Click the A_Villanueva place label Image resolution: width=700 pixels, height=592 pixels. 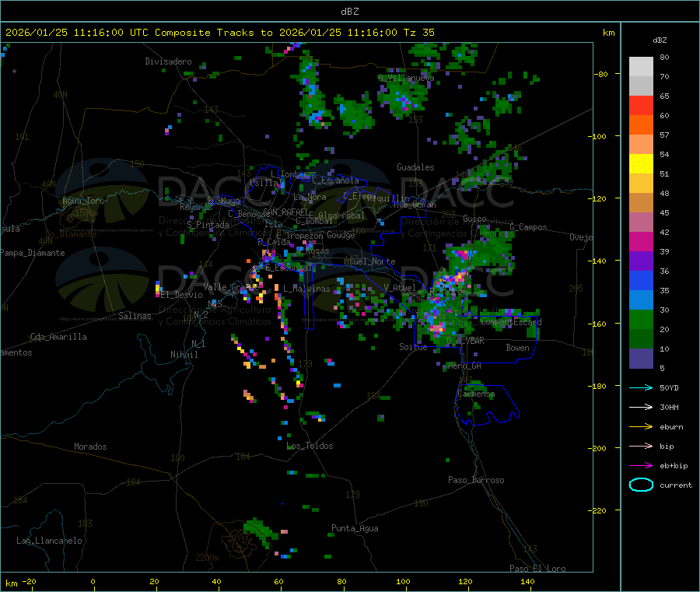point(406,78)
